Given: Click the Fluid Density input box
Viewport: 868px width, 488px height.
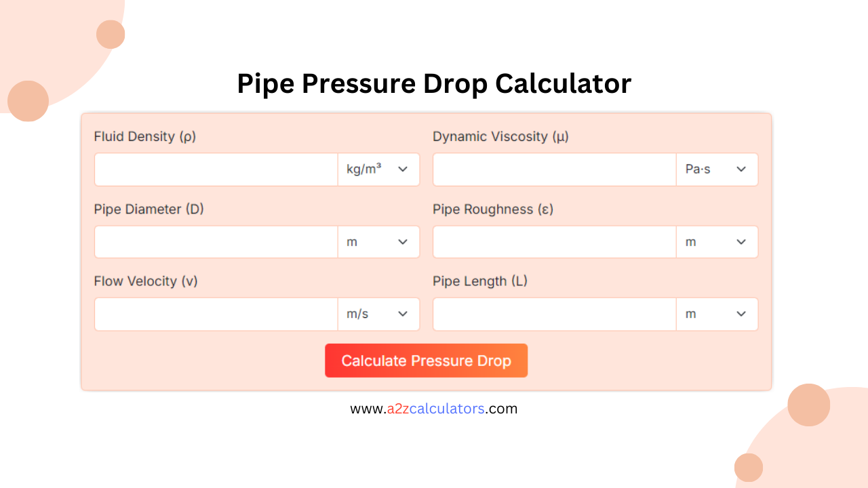Looking at the screenshot, I should click(216, 169).
